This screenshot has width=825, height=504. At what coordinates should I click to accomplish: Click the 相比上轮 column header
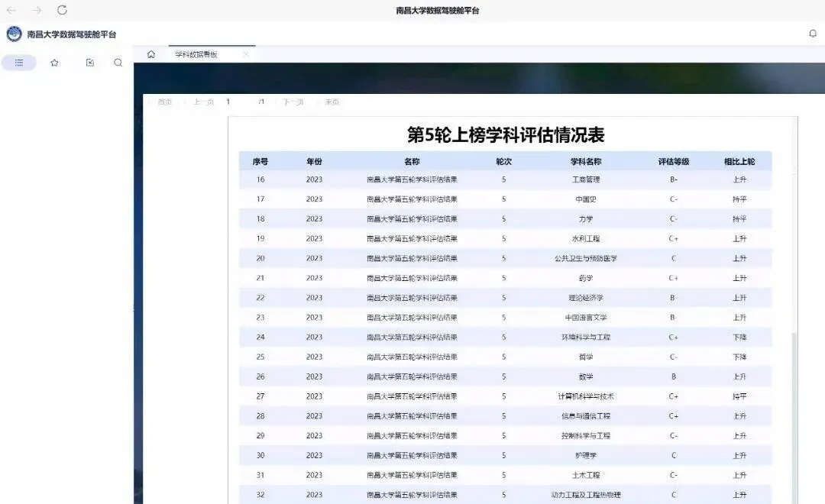pos(739,162)
